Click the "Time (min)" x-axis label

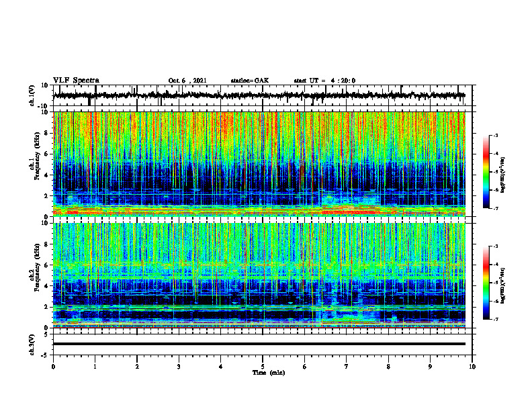pyautogui.click(x=269, y=373)
